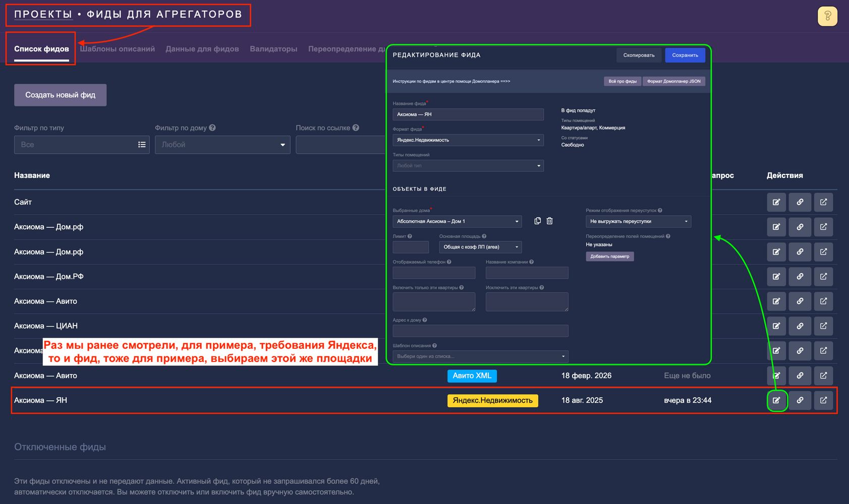This screenshot has height=504, width=849.
Task: Click help icon next to Фильтр по дому
Action: point(212,128)
